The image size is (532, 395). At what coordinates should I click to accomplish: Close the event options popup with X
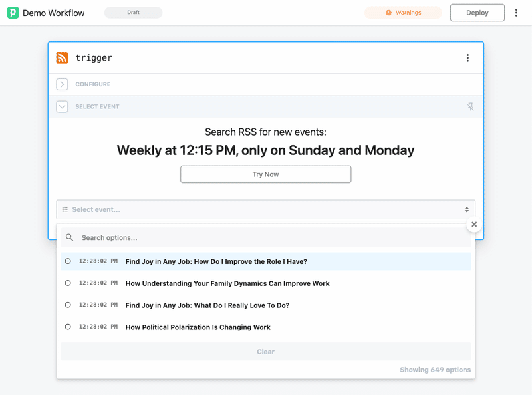coord(474,224)
